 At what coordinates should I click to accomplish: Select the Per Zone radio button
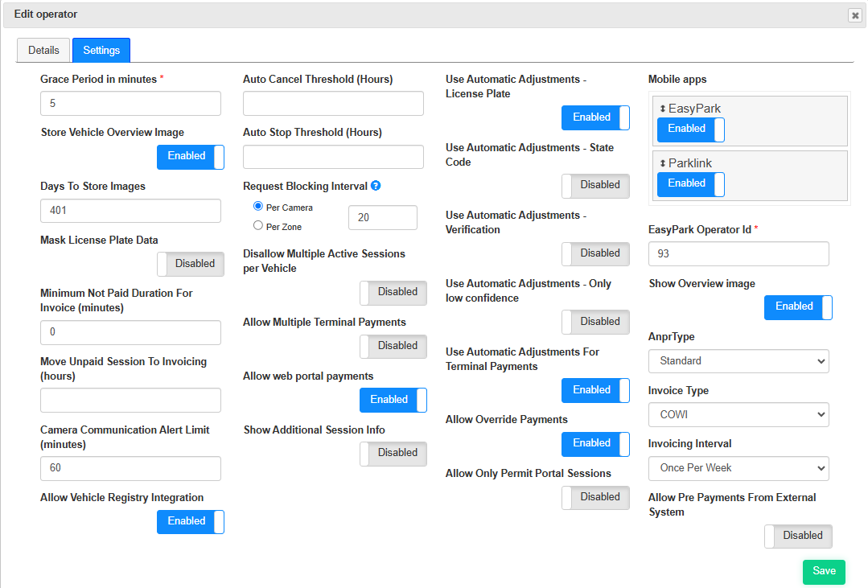point(258,225)
